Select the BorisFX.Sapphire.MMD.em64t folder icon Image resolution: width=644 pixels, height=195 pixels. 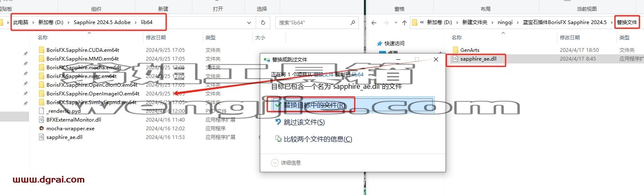click(41, 58)
